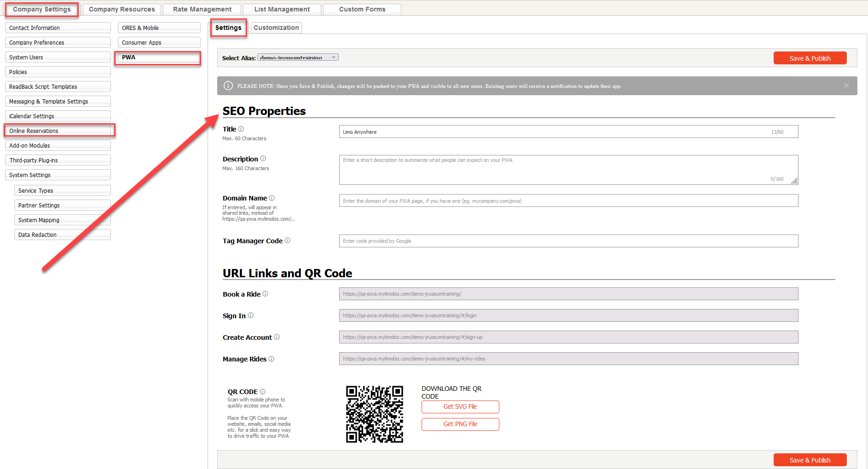Select Consumer Apps from the submenu

159,43
